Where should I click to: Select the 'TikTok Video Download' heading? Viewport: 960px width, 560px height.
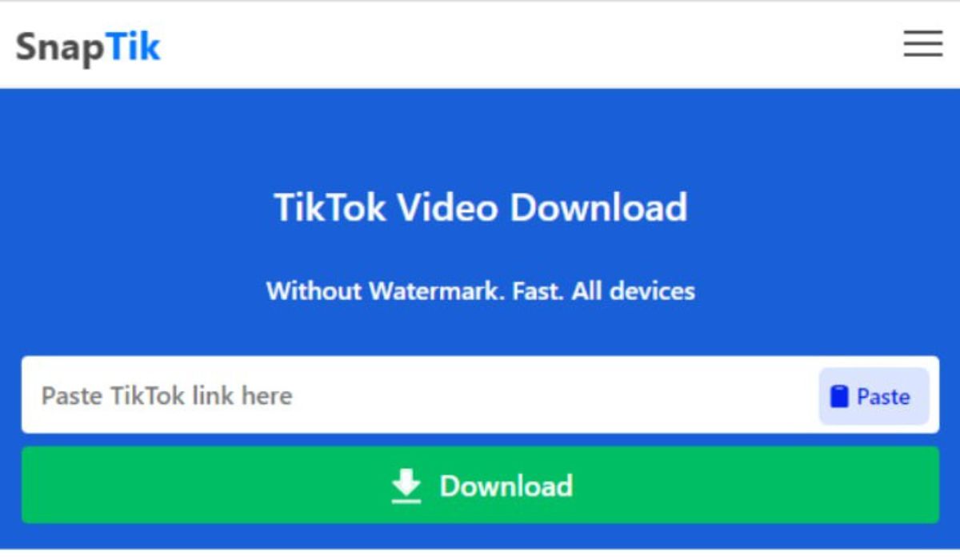click(481, 207)
